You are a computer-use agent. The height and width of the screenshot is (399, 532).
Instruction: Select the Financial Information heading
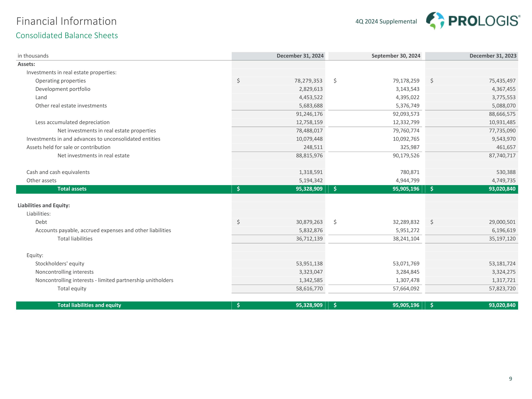tap(66, 21)
